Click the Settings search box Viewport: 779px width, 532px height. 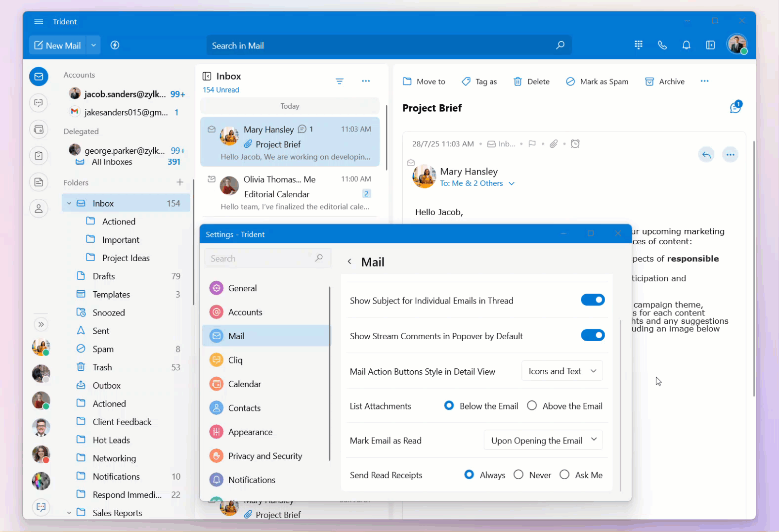(x=267, y=258)
